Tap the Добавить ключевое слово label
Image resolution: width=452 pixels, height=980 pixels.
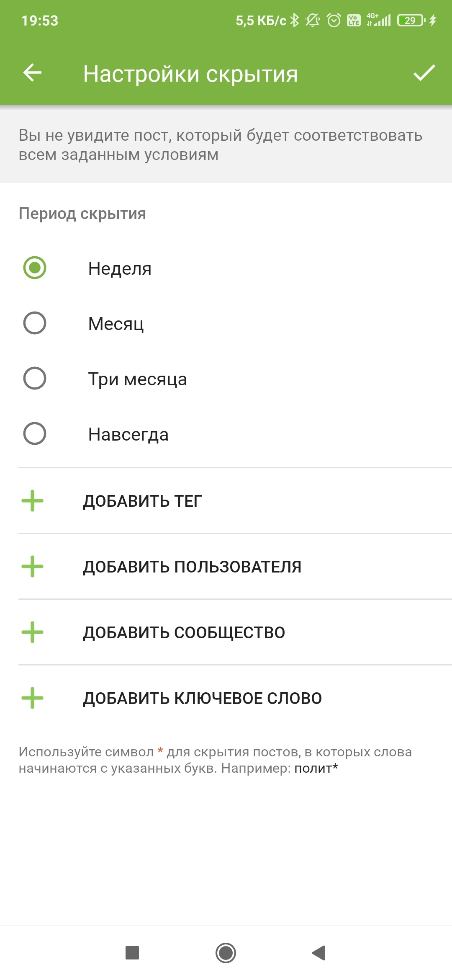pos(203,699)
